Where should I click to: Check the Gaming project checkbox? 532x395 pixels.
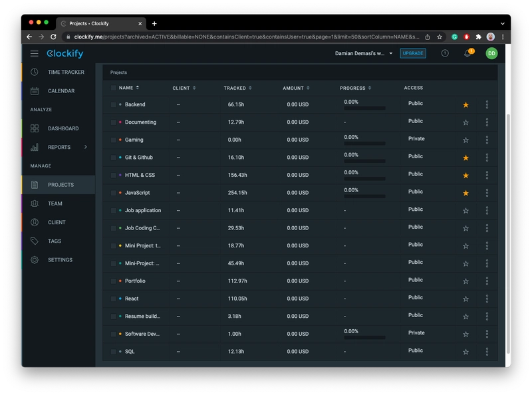113,140
